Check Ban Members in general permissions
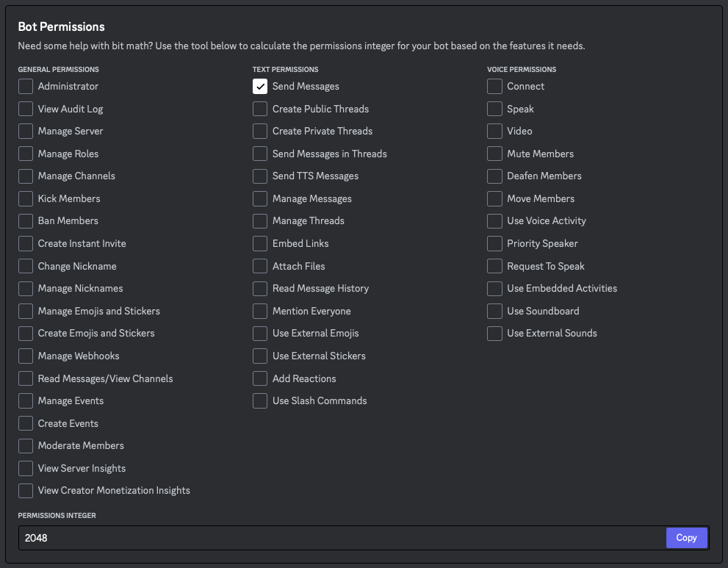 26,220
